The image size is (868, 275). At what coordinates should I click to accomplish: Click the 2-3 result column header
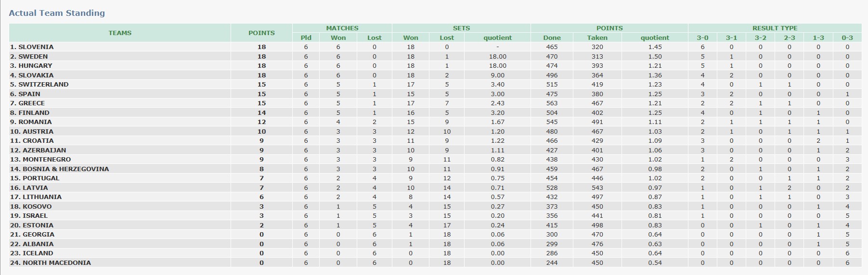pyautogui.click(x=790, y=37)
